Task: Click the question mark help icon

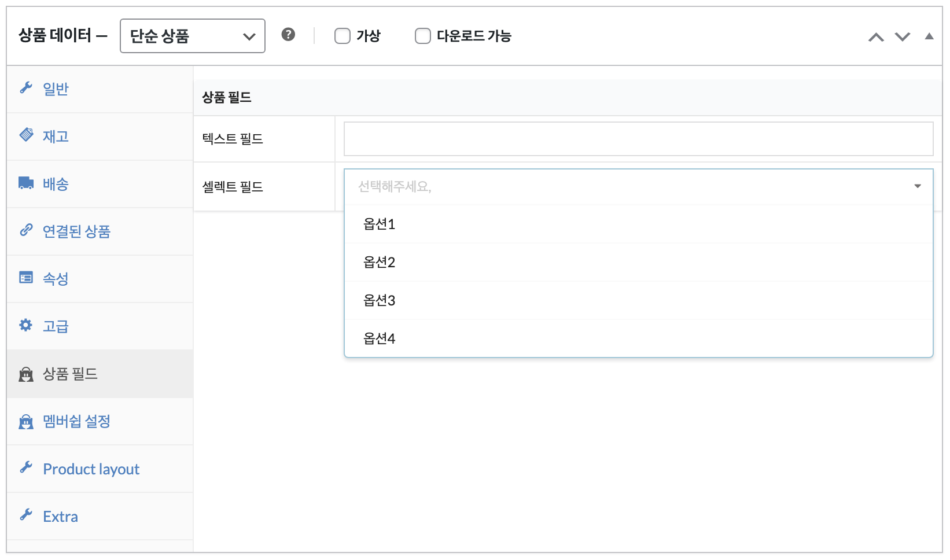Action: point(288,35)
